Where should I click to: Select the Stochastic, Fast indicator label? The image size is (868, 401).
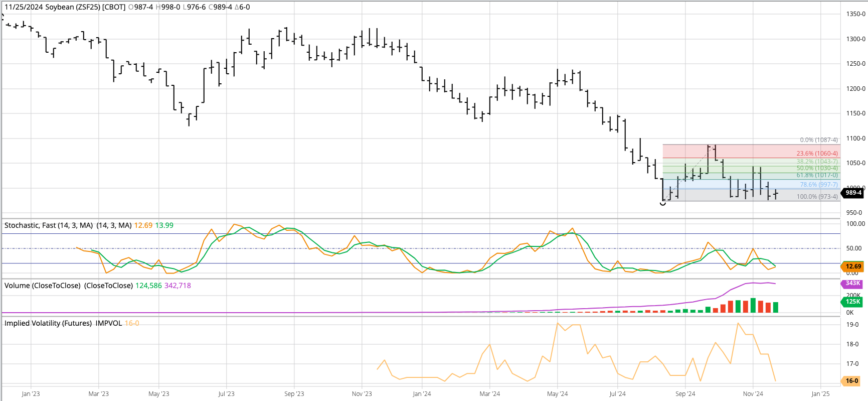coord(48,225)
